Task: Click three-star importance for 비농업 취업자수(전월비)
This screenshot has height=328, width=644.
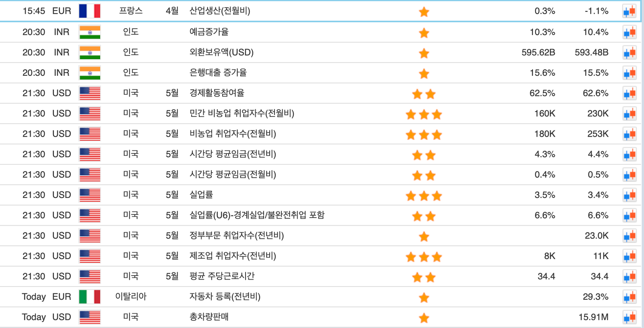Action: click(x=423, y=135)
